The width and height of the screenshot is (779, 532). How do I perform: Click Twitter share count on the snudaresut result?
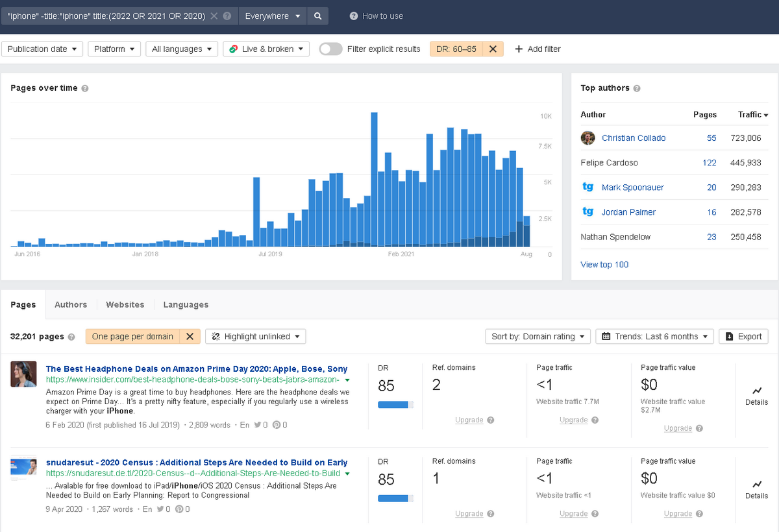coord(163,509)
